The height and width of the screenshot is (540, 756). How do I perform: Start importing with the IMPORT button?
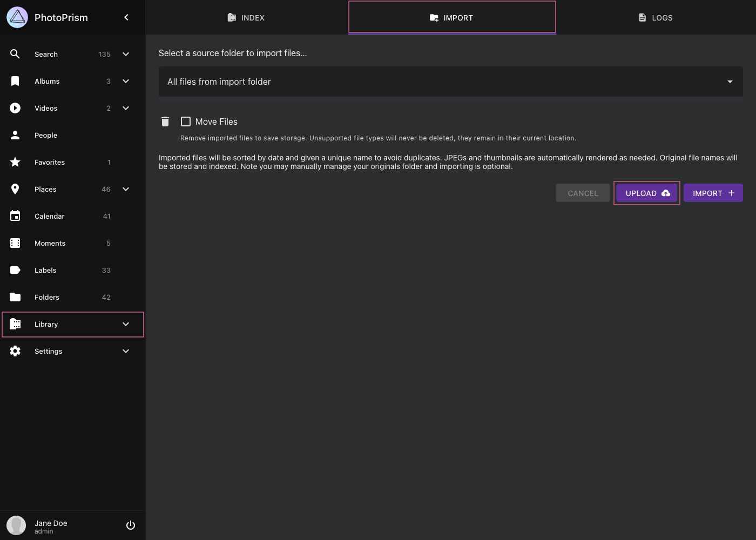pos(713,193)
